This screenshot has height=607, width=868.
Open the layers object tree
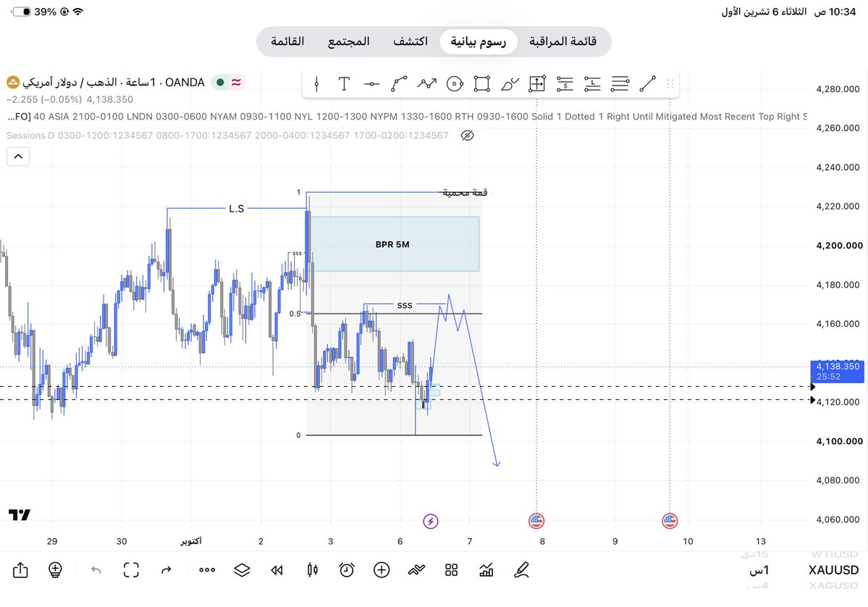point(242,570)
